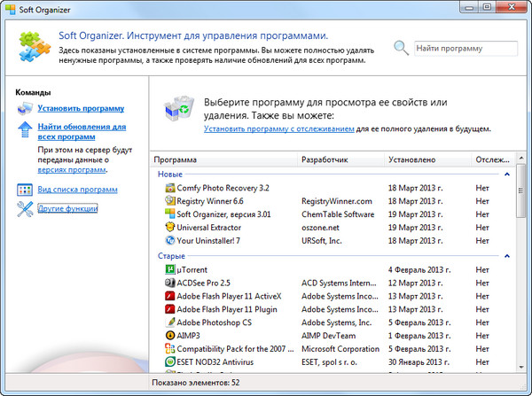Select the ACDSee Pro 2.5 icon
This screenshot has width=532, height=396.
coord(169,283)
